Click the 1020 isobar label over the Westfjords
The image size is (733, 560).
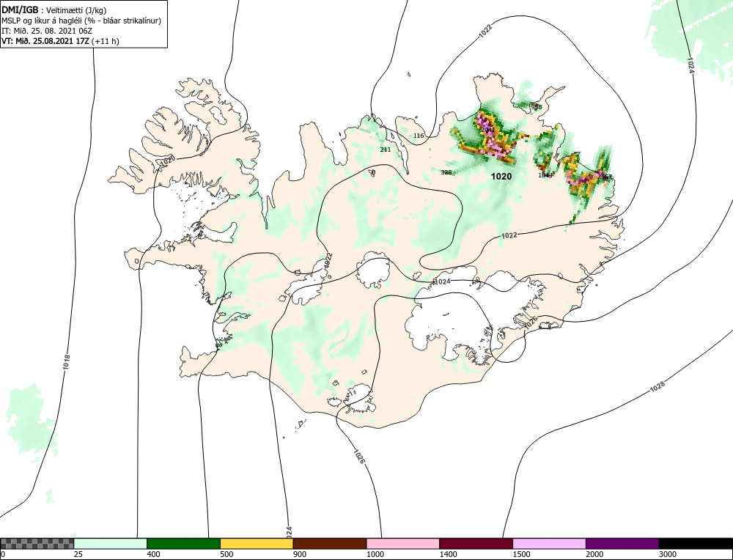click(x=167, y=161)
